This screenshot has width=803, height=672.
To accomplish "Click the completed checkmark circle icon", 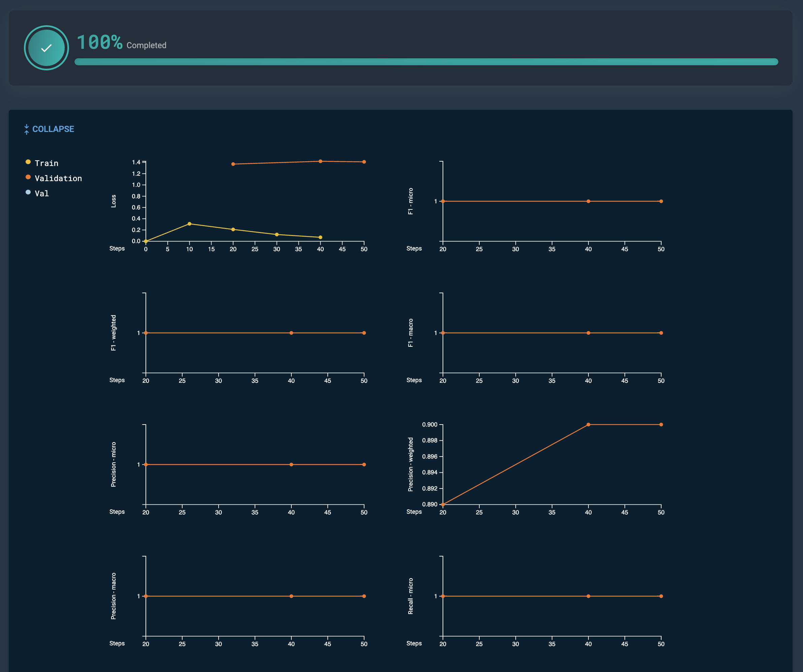I will point(46,48).
